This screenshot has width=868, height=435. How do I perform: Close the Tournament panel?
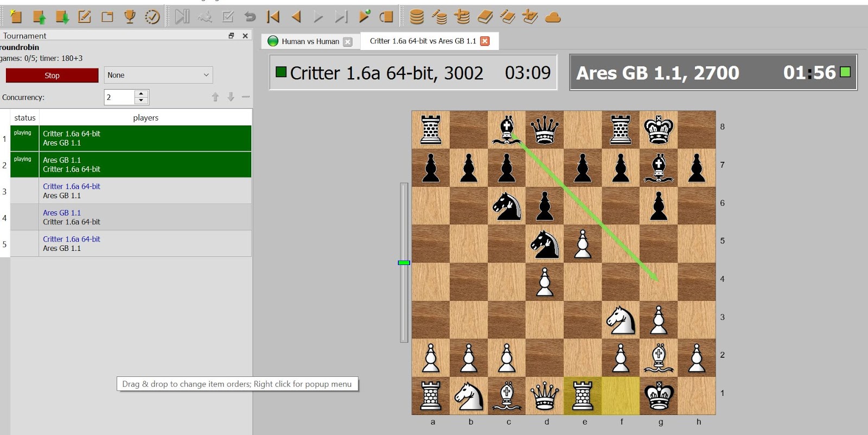pyautogui.click(x=245, y=36)
